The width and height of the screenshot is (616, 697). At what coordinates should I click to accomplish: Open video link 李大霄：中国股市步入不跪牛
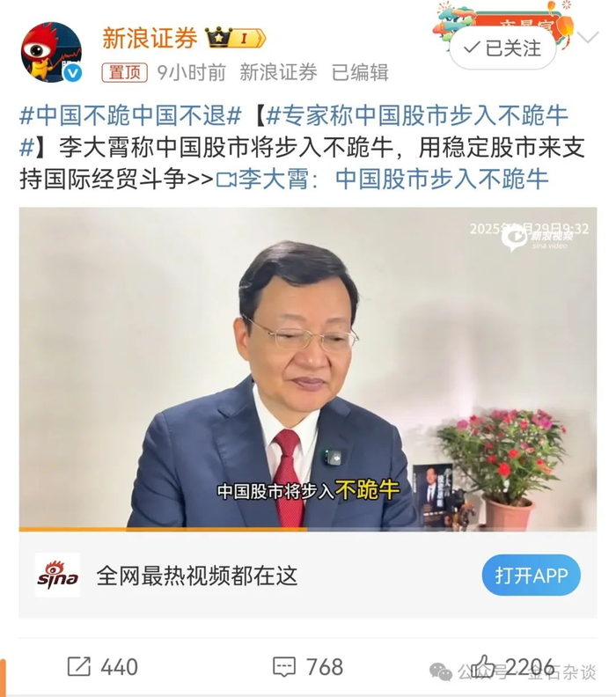coord(382,180)
